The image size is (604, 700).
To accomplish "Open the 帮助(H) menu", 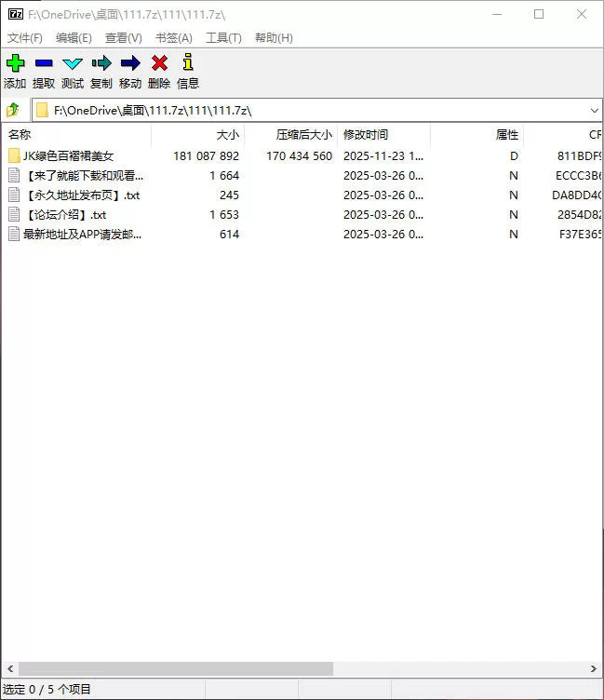I will tap(274, 38).
